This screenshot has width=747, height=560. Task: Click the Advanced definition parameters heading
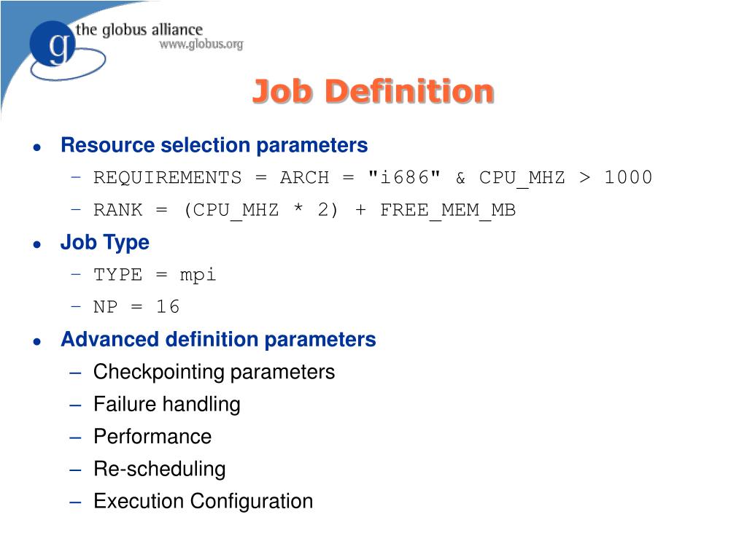[218, 339]
